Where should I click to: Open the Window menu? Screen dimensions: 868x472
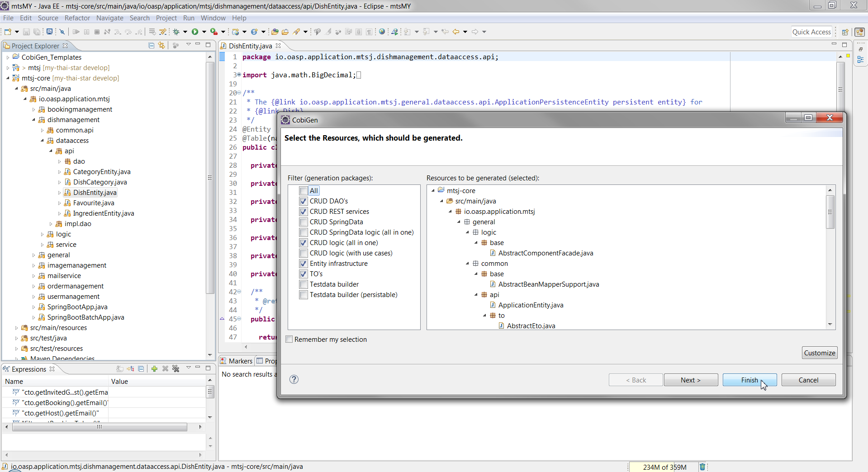(x=213, y=18)
